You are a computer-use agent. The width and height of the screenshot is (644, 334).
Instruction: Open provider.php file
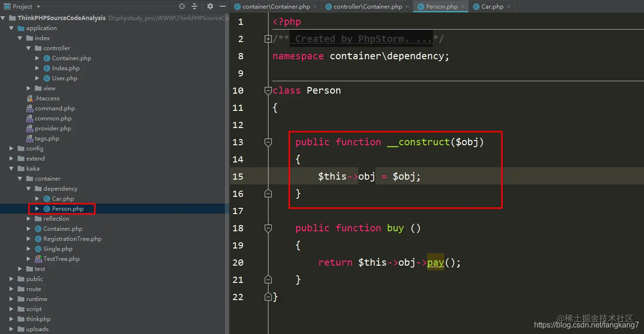point(53,129)
